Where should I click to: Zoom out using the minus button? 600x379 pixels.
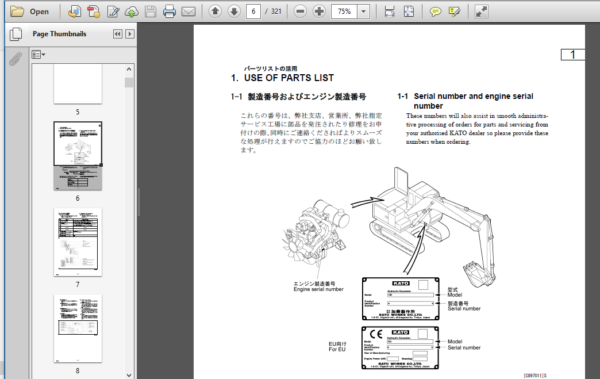[300, 11]
